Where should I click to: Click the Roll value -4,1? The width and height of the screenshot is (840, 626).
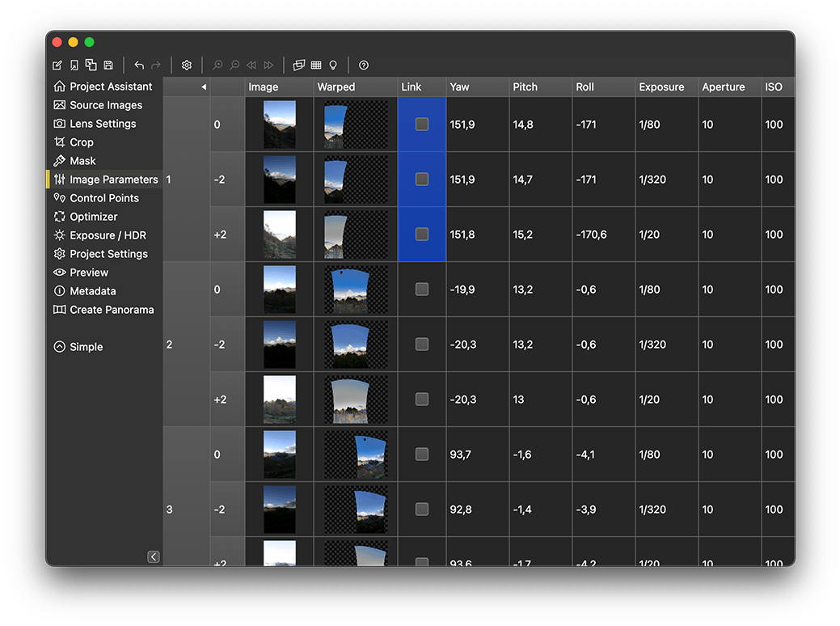586,455
